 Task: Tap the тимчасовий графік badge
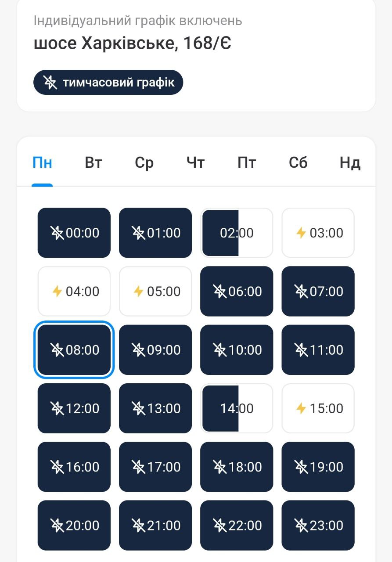click(108, 83)
